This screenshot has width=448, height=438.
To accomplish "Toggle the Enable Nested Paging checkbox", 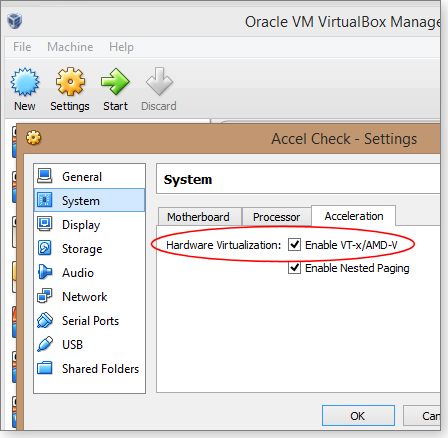I will [294, 268].
